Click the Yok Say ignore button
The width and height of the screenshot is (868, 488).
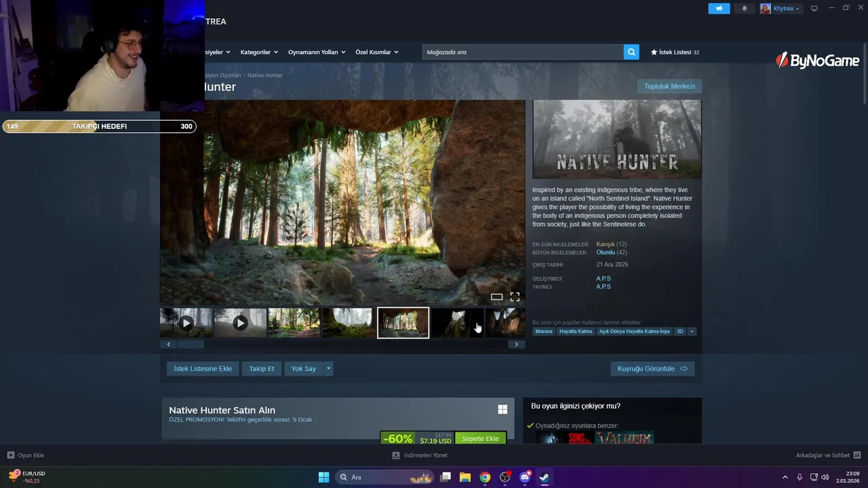pos(304,368)
